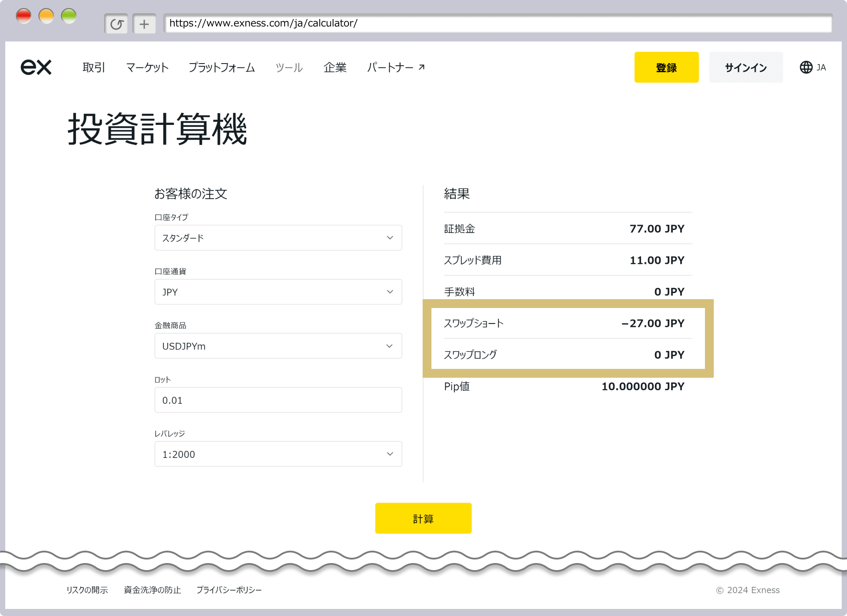Click the Exness logo icon
Viewport: 847px width, 616px height.
point(36,67)
